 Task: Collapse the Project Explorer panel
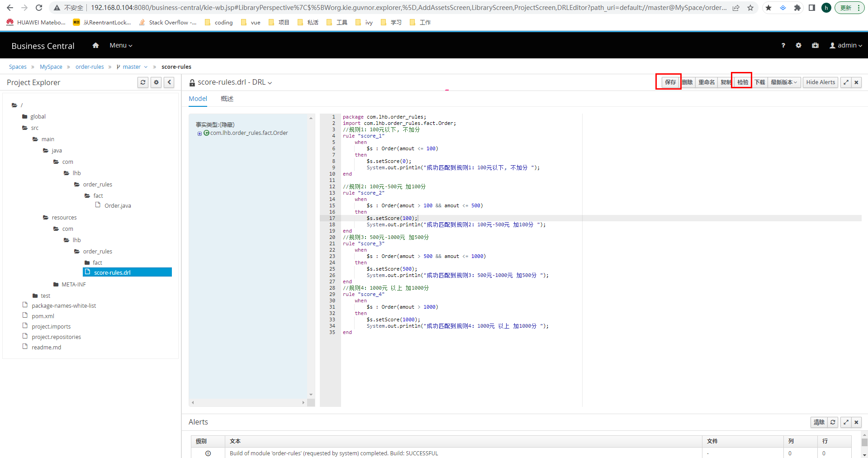169,82
